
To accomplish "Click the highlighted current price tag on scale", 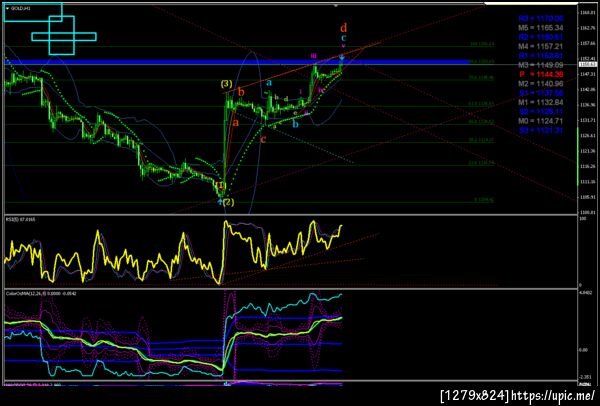I will click(x=586, y=64).
